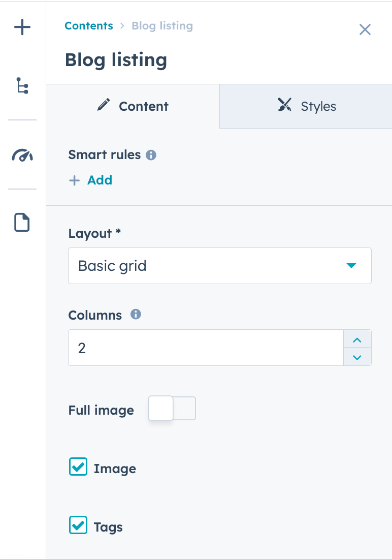Click the page document icon in sidebar
The image size is (392, 559).
tap(22, 223)
